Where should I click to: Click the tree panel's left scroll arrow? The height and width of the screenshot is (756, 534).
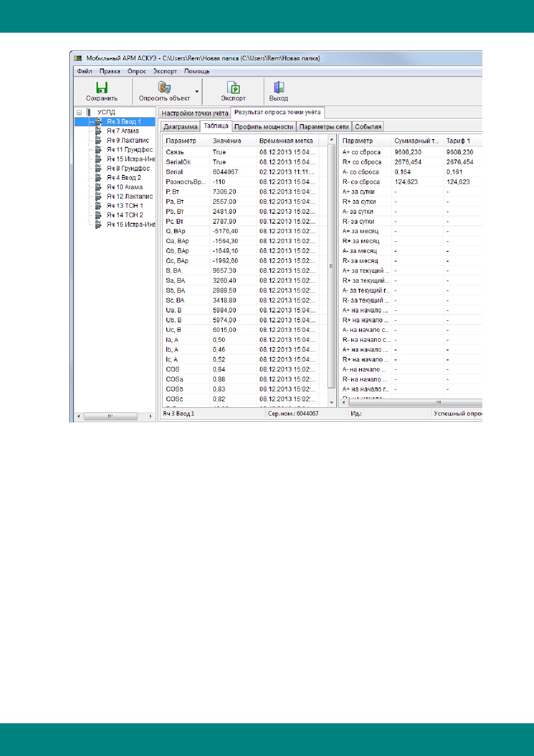pyautogui.click(x=78, y=416)
